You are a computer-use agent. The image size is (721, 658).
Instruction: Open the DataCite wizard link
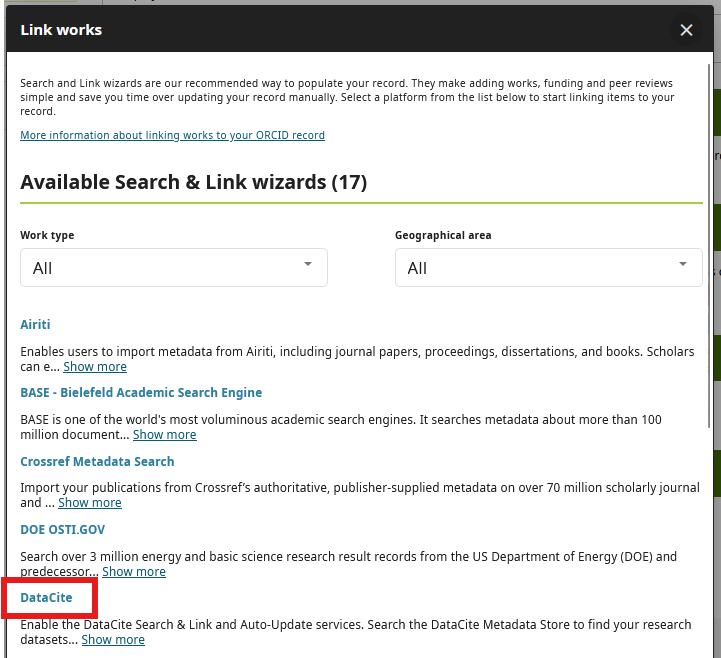coord(46,598)
